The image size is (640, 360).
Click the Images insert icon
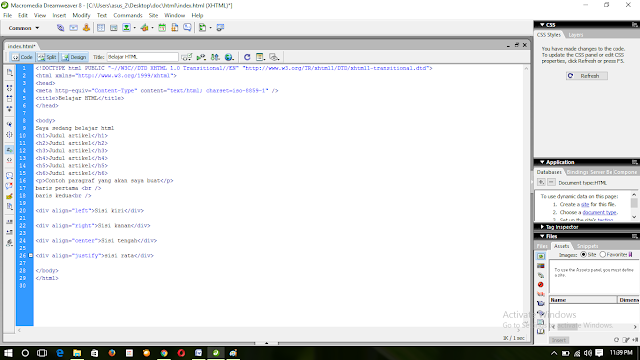pos(127,28)
